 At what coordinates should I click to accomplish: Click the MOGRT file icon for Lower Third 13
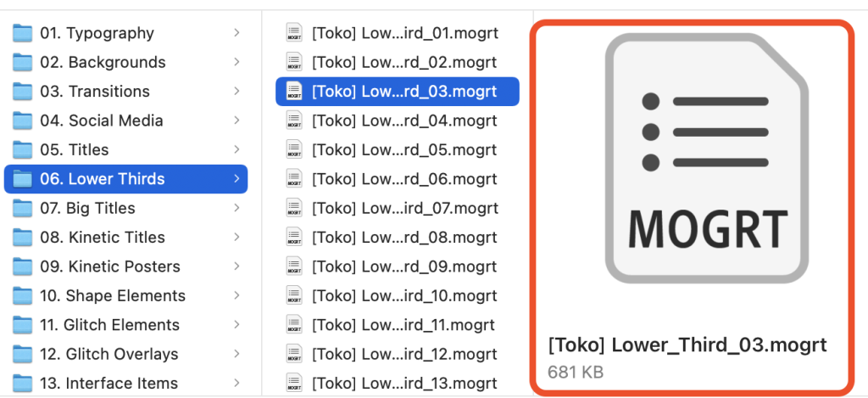294,384
